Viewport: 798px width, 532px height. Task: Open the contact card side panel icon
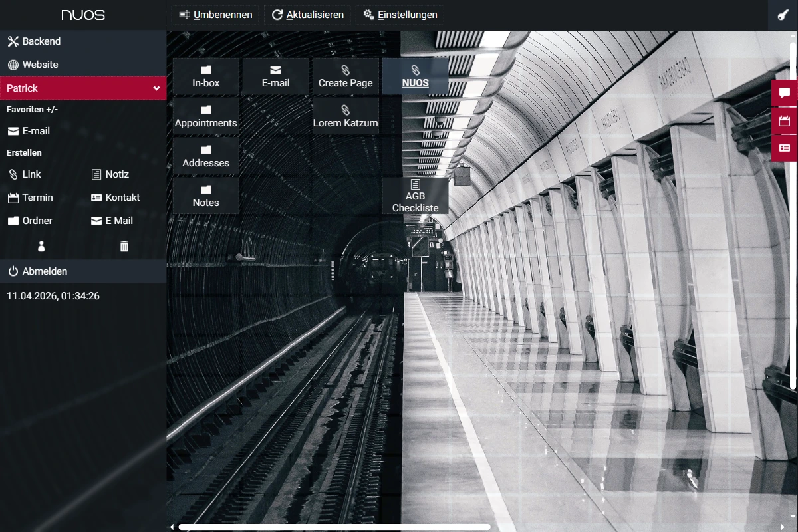(x=784, y=148)
